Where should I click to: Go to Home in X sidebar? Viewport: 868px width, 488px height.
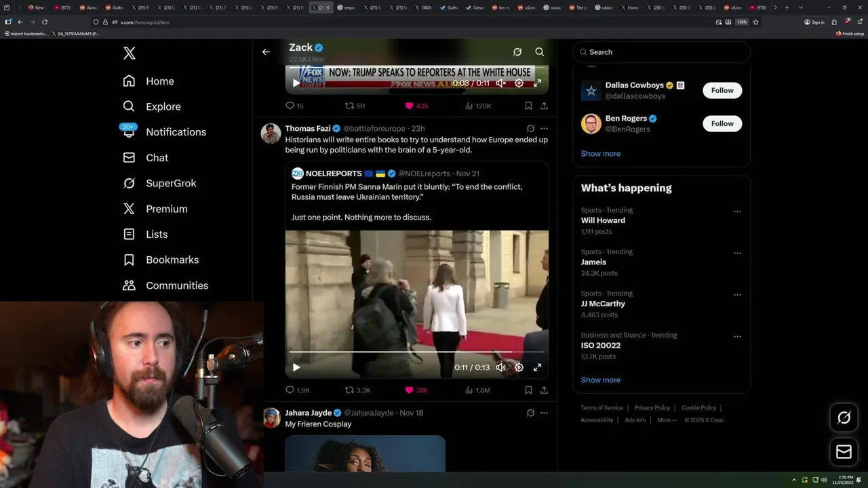pos(149,81)
